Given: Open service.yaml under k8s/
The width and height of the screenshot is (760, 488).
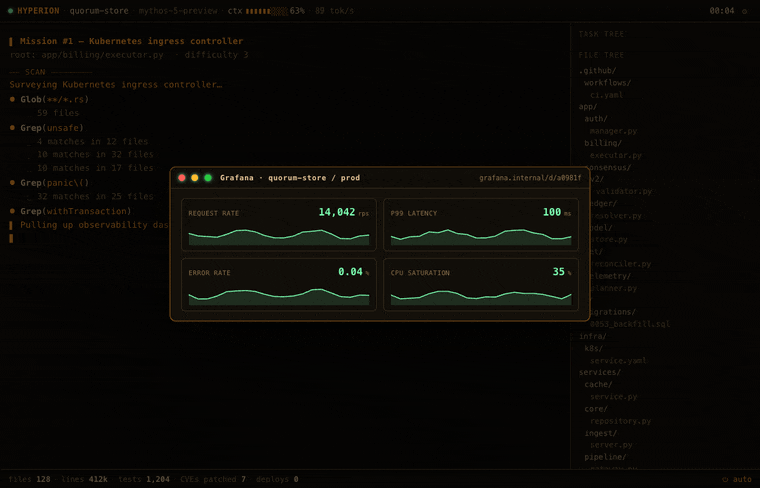Looking at the screenshot, I should pyautogui.click(x=618, y=361).
